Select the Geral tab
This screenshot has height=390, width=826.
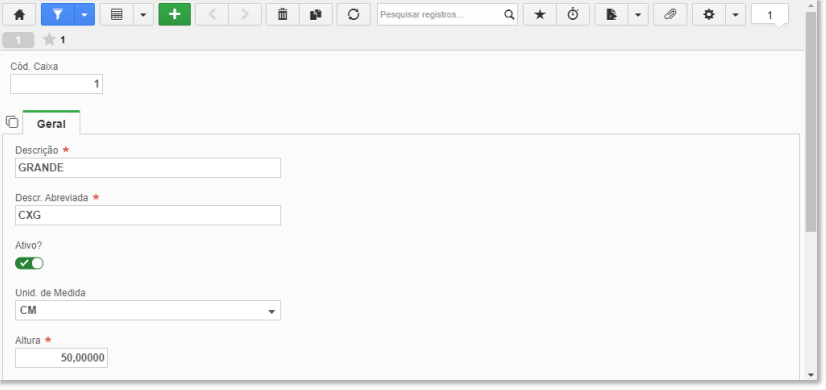click(x=51, y=124)
